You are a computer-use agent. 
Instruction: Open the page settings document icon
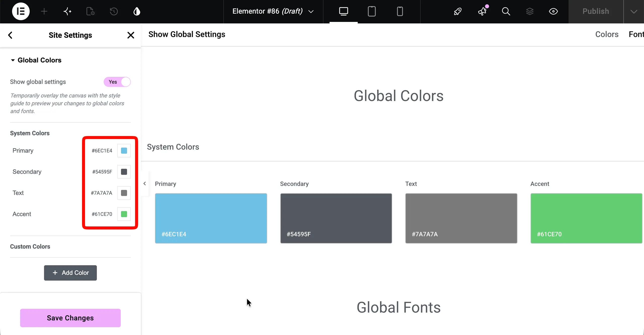click(90, 11)
